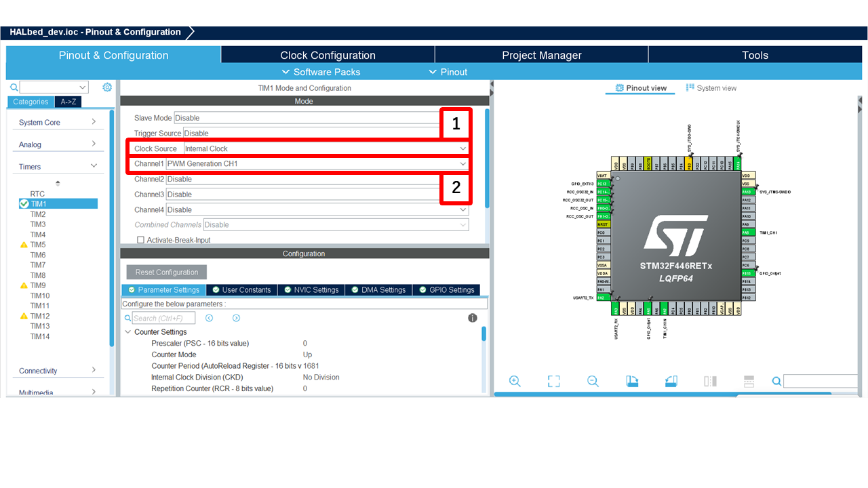868x488 pixels.
Task: Open the Clock Source dropdown
Action: [325, 148]
